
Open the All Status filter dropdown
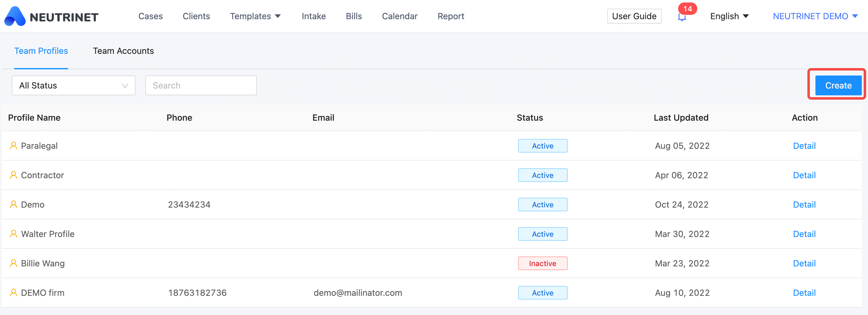(x=73, y=85)
